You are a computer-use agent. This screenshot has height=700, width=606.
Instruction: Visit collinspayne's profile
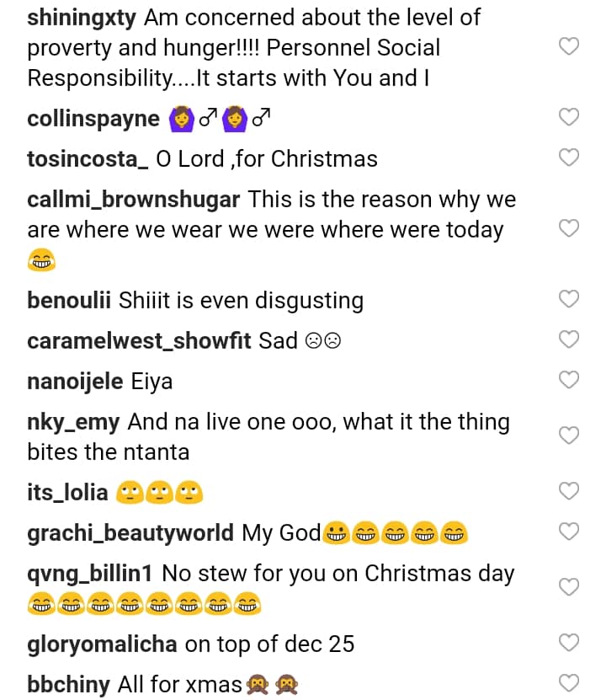click(x=93, y=119)
